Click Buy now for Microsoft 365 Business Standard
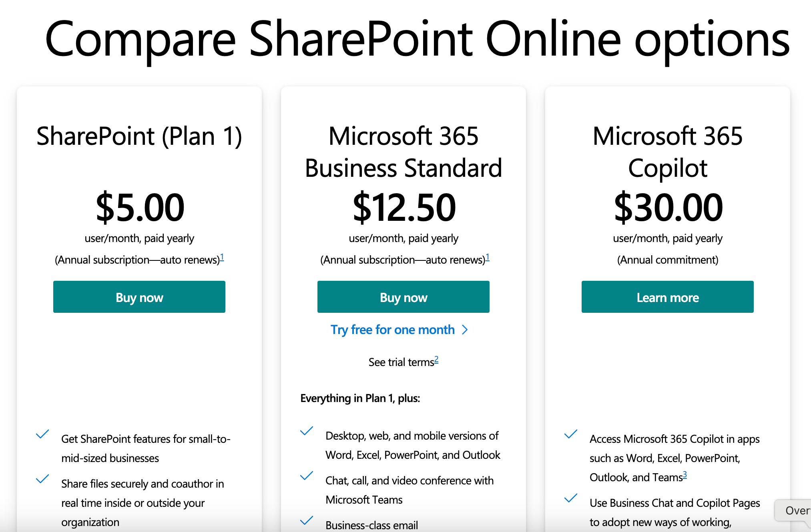 click(x=403, y=297)
